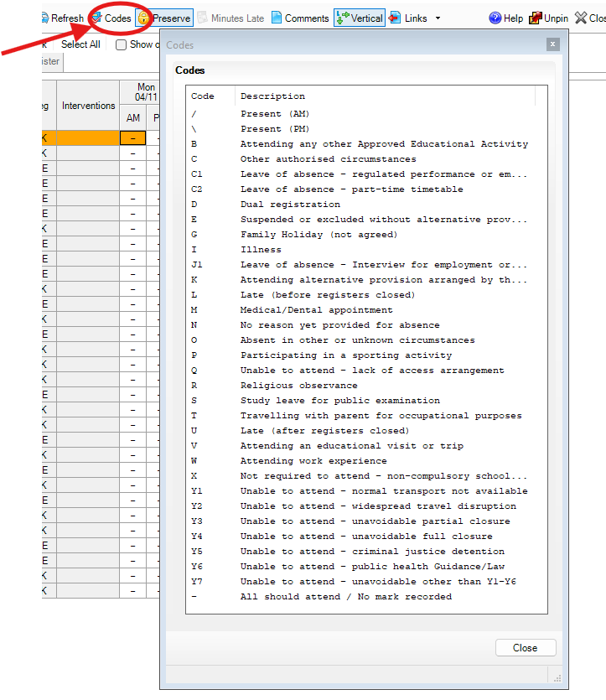Open the Codes toolbar item
Image resolution: width=606 pixels, height=700 pixels.
point(97,18)
